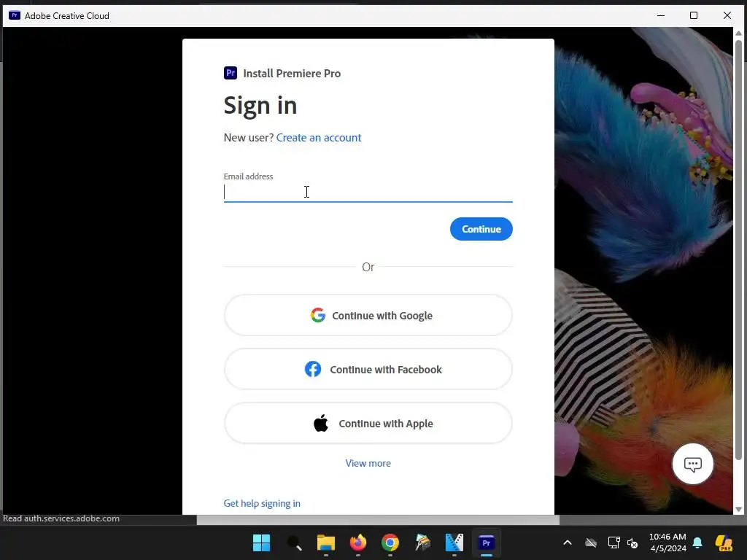Open Firefox from the taskbar
The height and width of the screenshot is (560, 747).
(357, 542)
